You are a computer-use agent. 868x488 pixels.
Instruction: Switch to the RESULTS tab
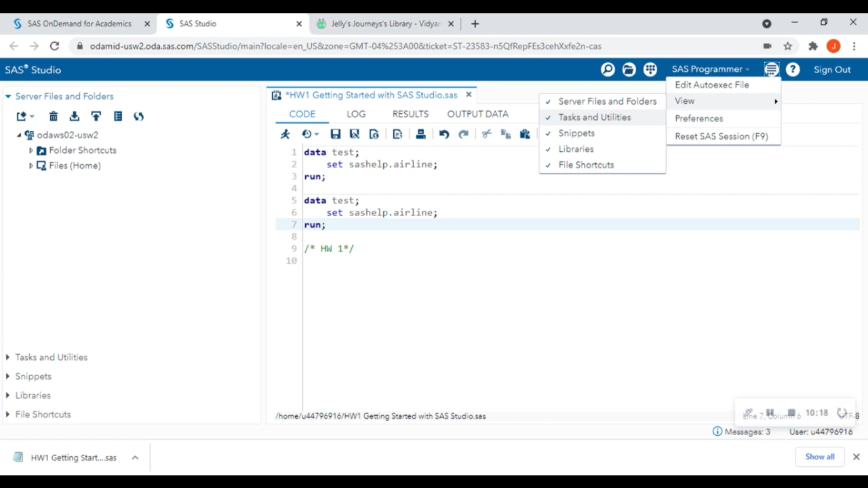tap(410, 114)
